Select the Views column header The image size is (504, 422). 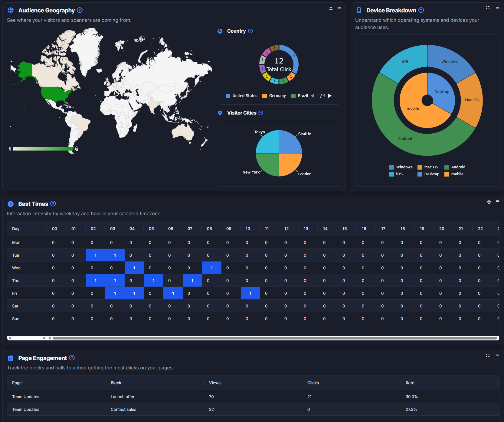[x=215, y=383]
